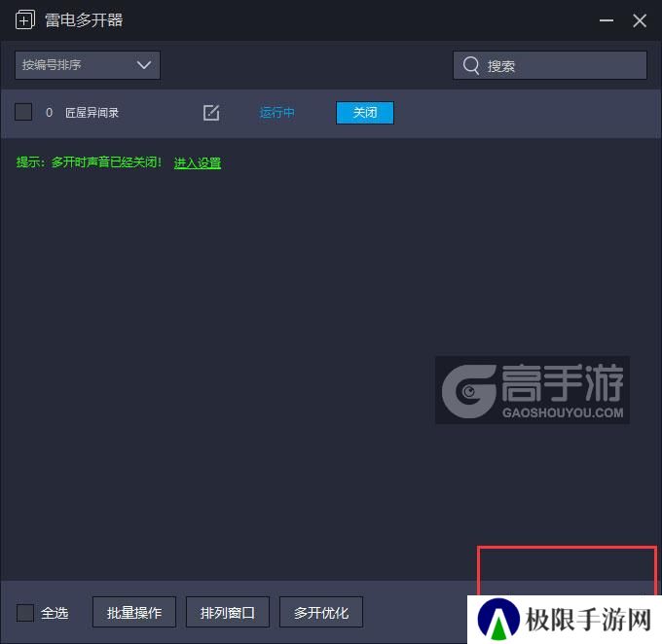
Task: Toggle the 全选 select-all checkbox
Action: [x=25, y=613]
